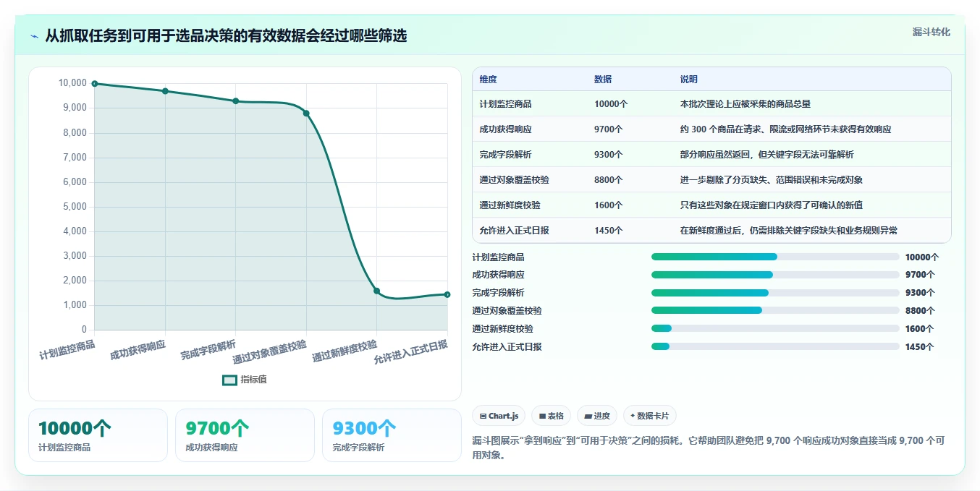Click the chart point for 通过新鲜度校验

[x=376, y=291]
